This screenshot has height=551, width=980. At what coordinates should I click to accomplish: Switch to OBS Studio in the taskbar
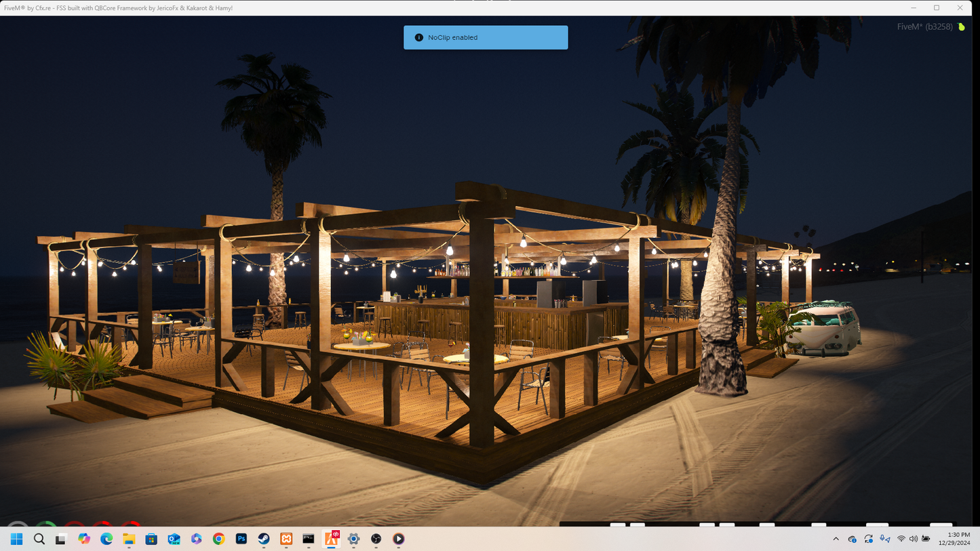point(376,539)
